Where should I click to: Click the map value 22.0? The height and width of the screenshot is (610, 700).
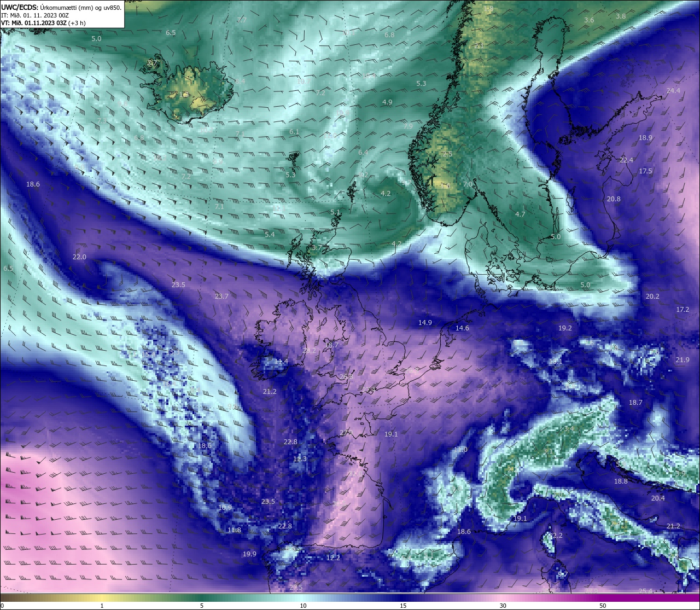coord(79,257)
